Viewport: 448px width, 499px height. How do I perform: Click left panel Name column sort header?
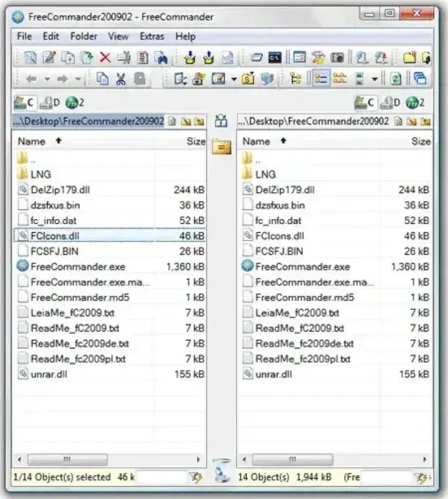(x=84, y=141)
